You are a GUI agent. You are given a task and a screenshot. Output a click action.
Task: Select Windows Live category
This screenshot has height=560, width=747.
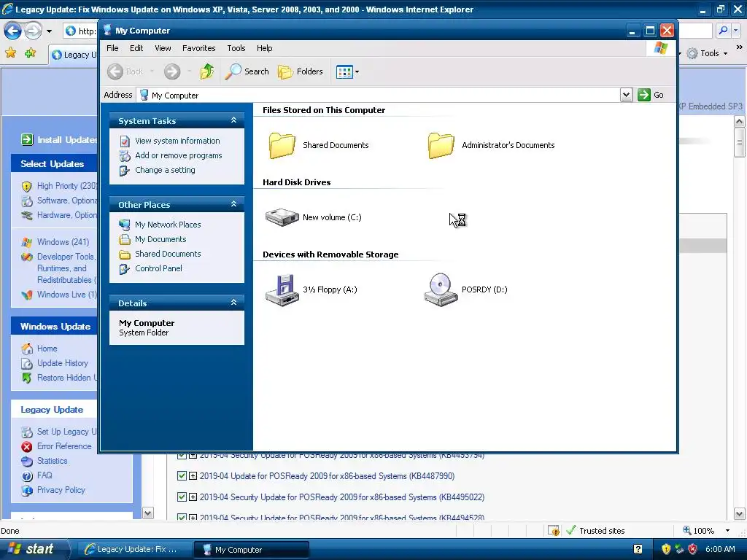tap(66, 295)
